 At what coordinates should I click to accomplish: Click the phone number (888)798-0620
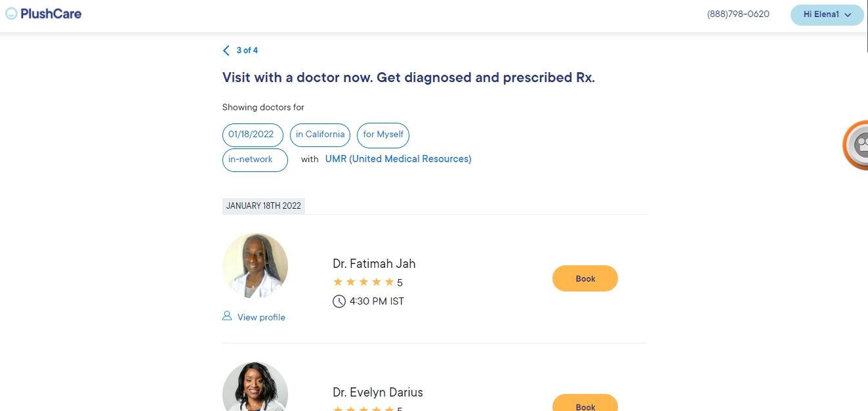[x=738, y=14]
